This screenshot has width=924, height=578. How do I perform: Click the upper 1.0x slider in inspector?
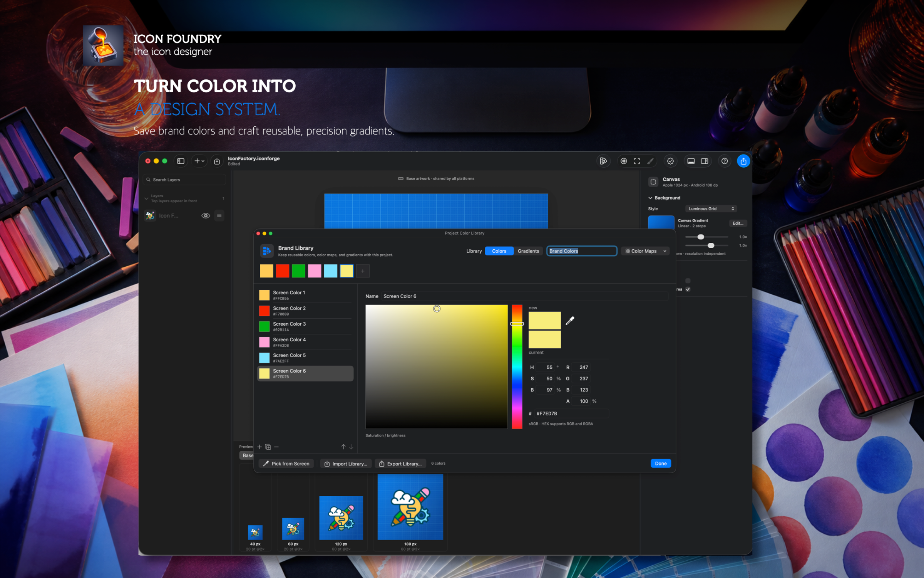[x=706, y=237]
